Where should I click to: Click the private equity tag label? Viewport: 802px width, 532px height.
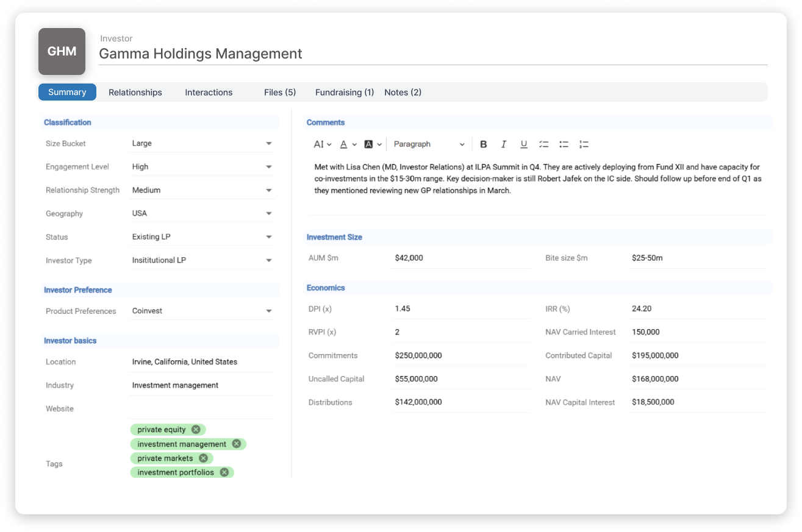(162, 430)
